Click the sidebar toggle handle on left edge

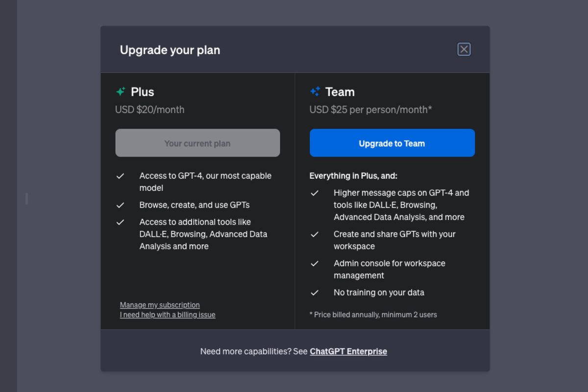pyautogui.click(x=26, y=198)
